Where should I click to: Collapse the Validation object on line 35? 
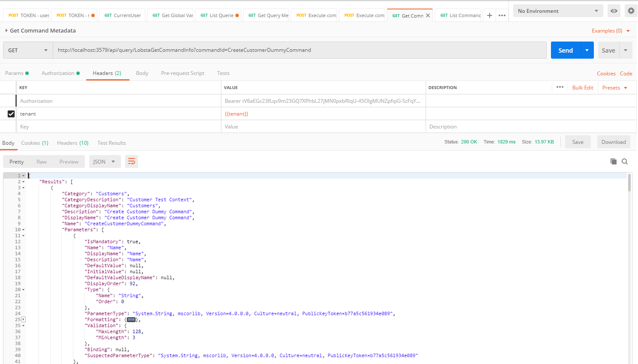click(24, 325)
